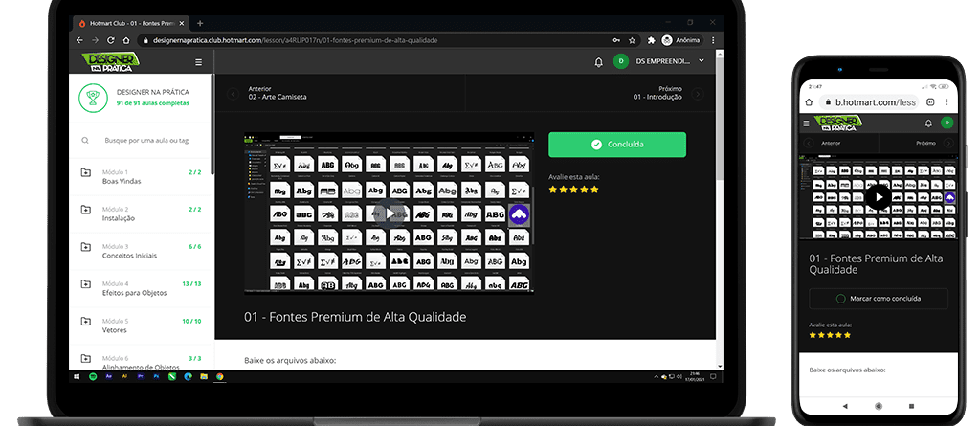The image size is (980, 426).
Task: Play the lesson video on the laptop
Action: (x=390, y=213)
